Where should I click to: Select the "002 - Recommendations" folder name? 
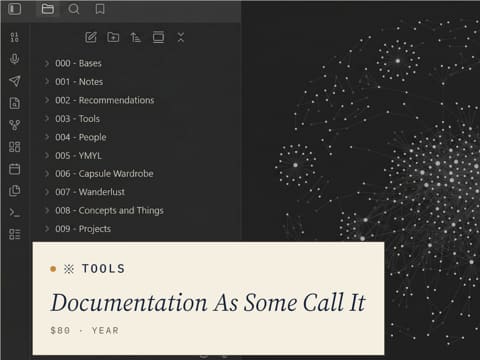tap(105, 100)
